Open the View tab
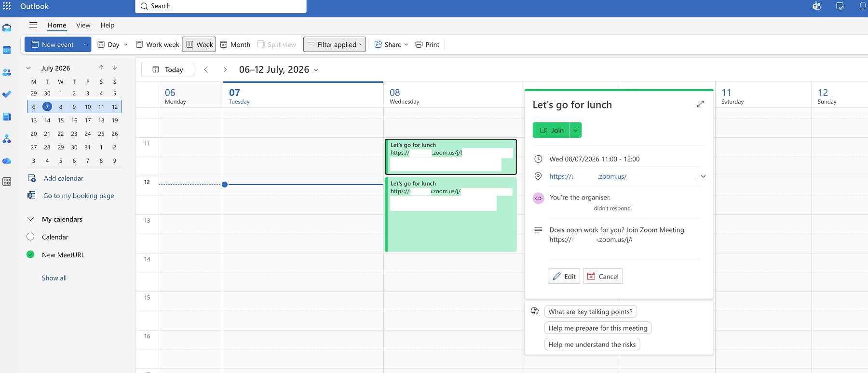The image size is (868, 373). tap(83, 25)
